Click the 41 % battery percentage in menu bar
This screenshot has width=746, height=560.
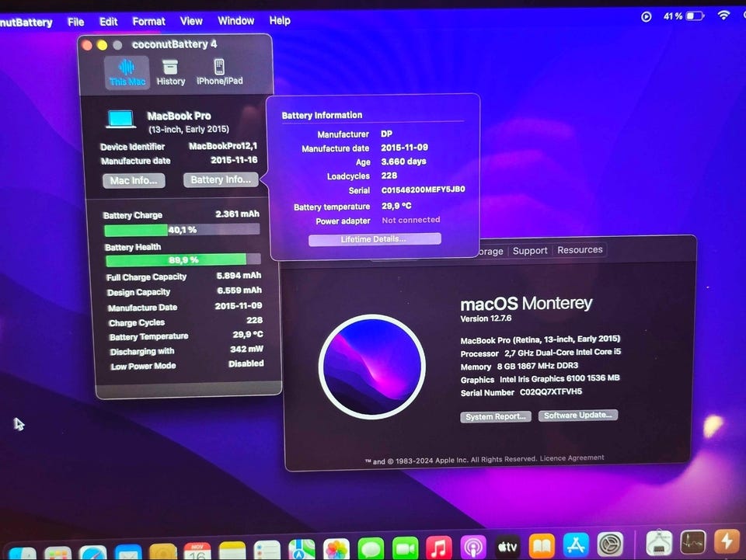[673, 16]
